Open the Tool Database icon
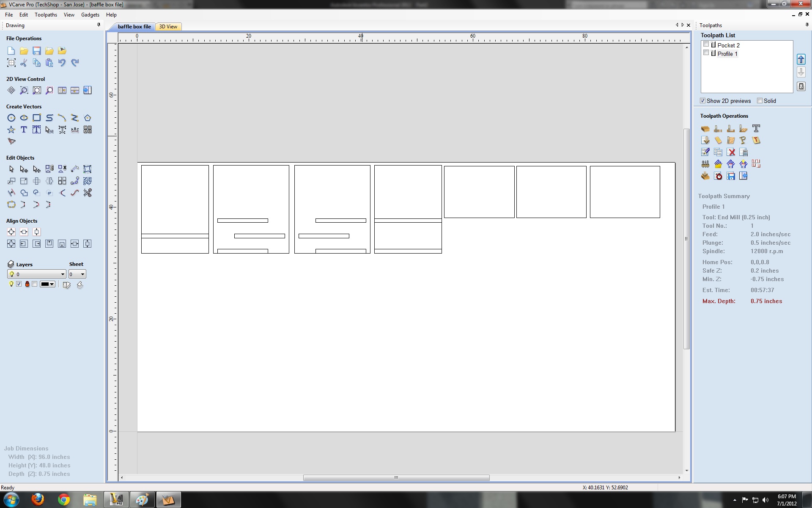 [x=705, y=164]
